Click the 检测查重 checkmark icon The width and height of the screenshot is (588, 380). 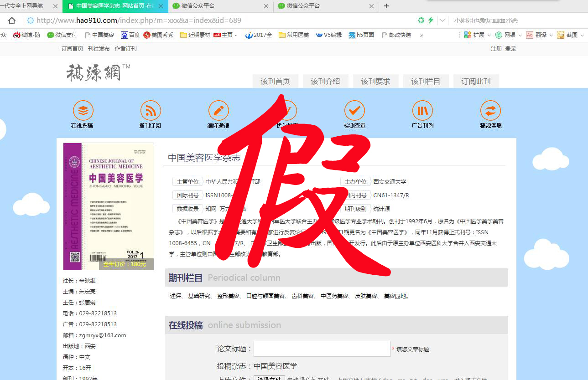[x=354, y=110]
